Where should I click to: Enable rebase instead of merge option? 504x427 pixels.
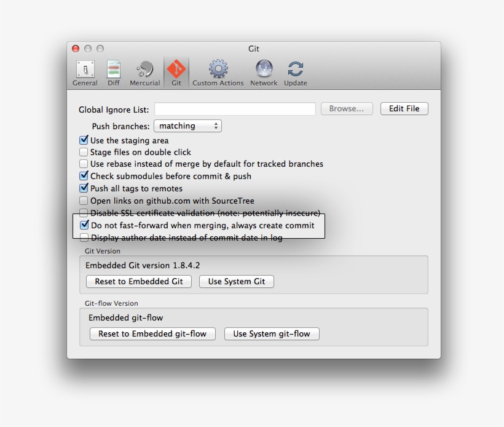(84, 164)
